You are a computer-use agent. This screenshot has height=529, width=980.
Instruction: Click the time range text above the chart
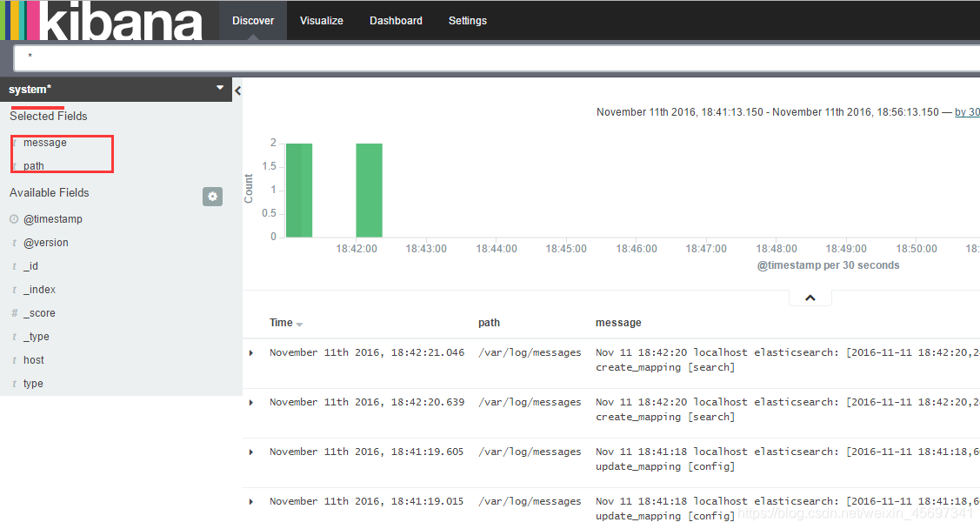tap(768, 112)
